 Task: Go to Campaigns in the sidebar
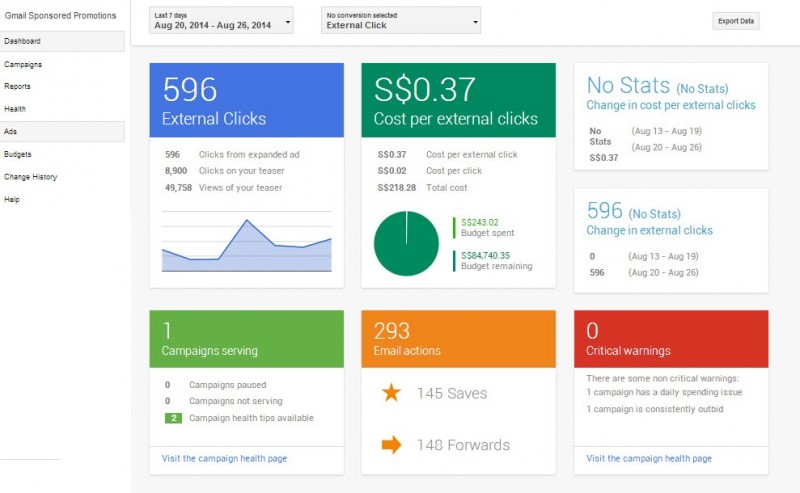click(x=23, y=64)
